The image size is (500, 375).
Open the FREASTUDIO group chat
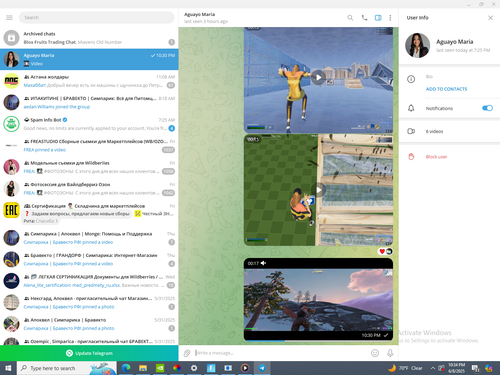tap(89, 146)
